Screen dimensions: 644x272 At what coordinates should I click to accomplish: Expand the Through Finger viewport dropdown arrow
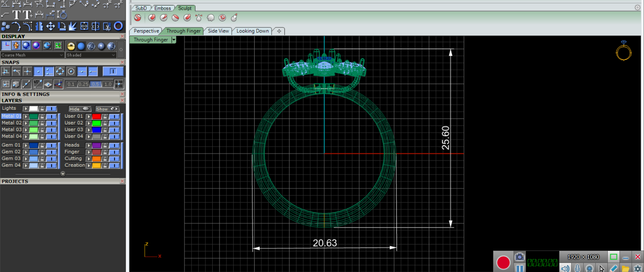174,40
